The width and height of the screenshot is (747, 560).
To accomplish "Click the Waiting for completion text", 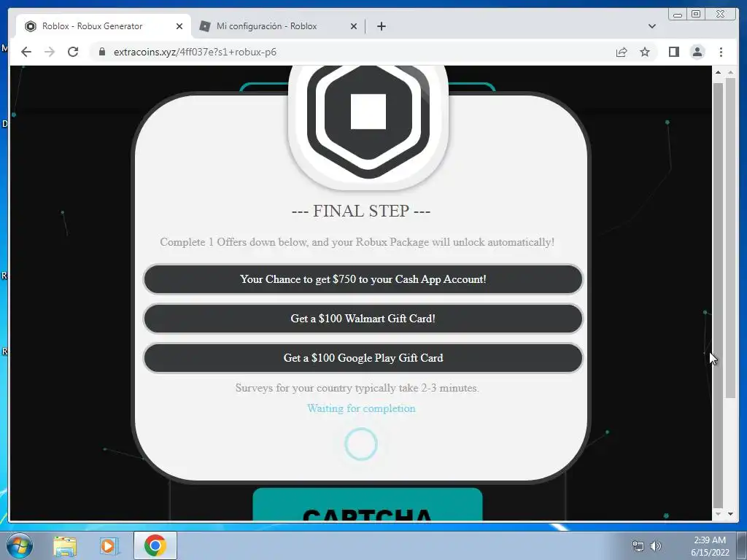I will [361, 408].
